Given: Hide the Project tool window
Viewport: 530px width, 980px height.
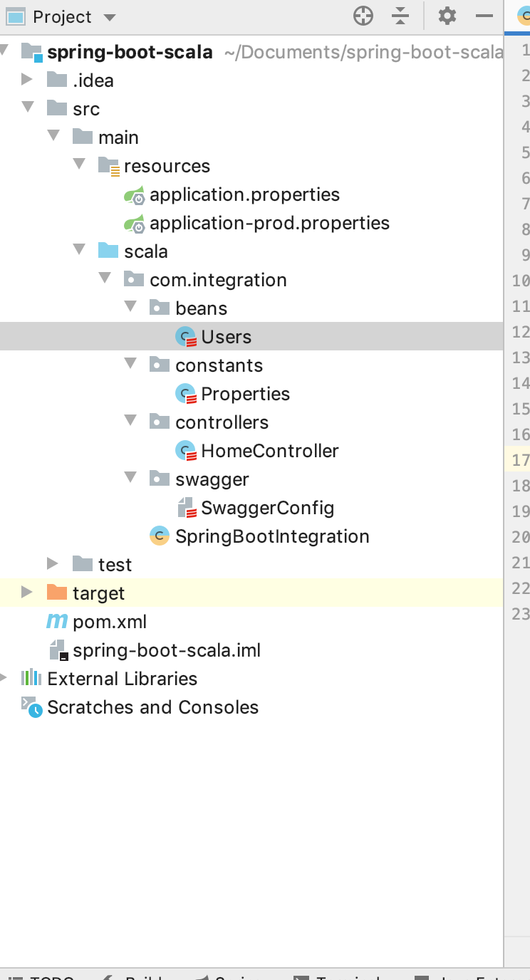Looking at the screenshot, I should [x=486, y=16].
